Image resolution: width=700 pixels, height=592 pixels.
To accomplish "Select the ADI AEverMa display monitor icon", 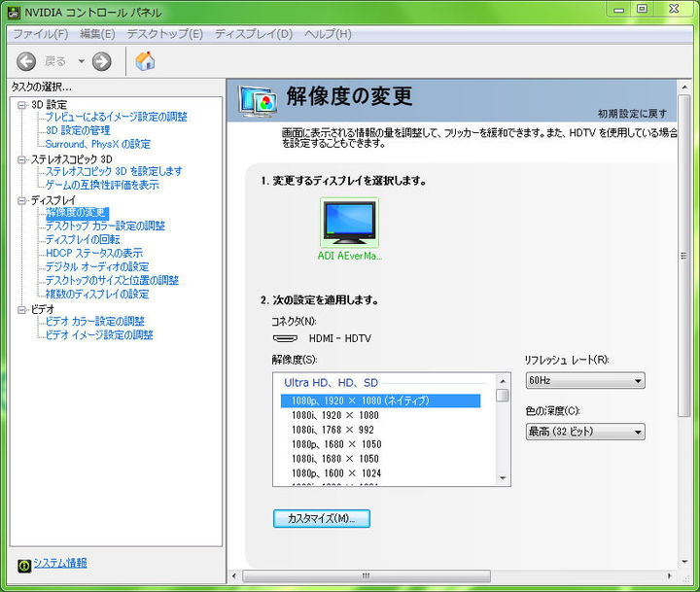I will pyautogui.click(x=349, y=222).
